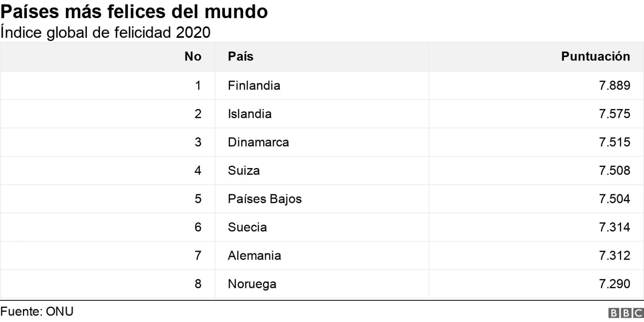The height and width of the screenshot is (322, 644).
Task: Click the "No" column header
Action: 193,56
